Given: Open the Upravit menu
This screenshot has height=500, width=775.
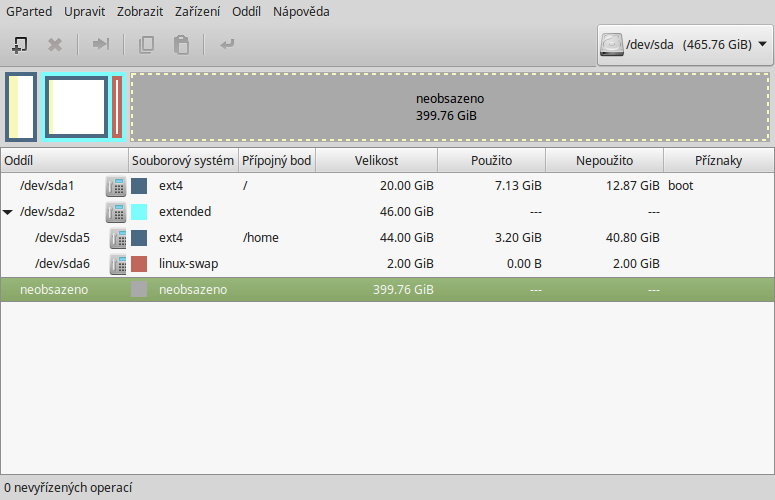Looking at the screenshot, I should (x=85, y=11).
